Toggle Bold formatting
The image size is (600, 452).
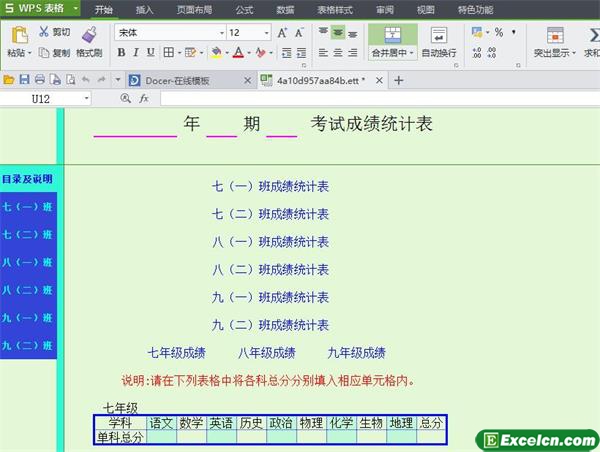(121, 52)
